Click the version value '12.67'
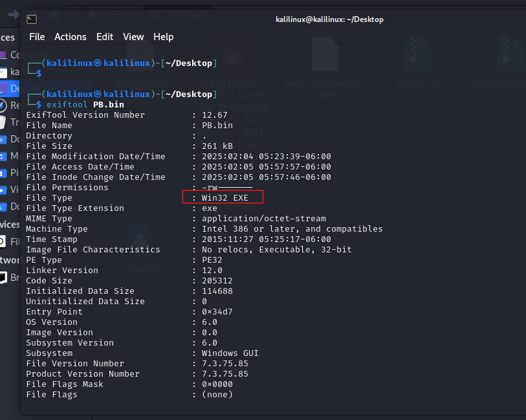526x420 pixels. [215, 115]
